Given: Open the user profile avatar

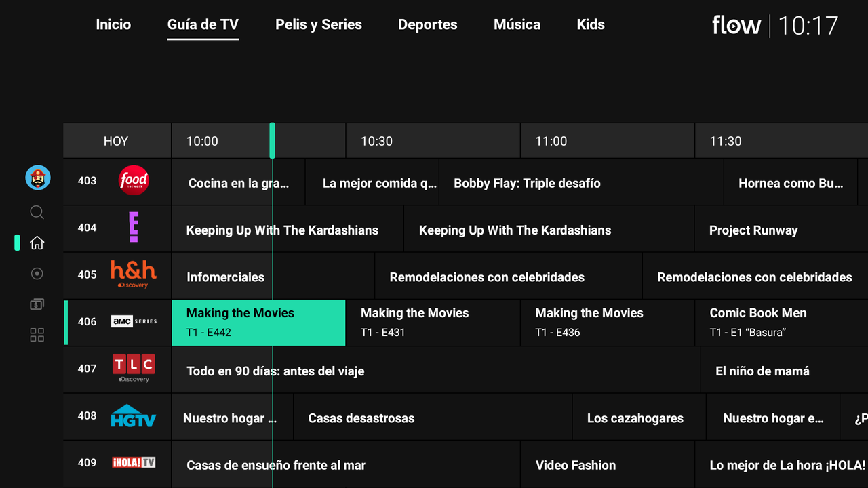Looking at the screenshot, I should coord(38,178).
